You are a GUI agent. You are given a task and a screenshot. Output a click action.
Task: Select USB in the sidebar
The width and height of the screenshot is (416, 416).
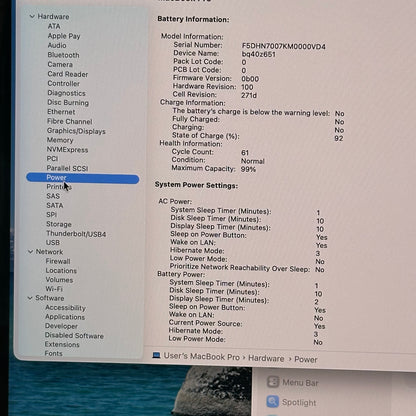click(x=53, y=243)
